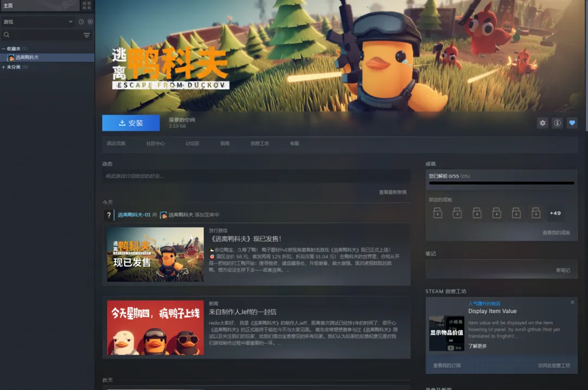Image resolution: width=588 pixels, height=390 pixels.
Task: Expand the 未分类 category
Action: [x=3, y=67]
